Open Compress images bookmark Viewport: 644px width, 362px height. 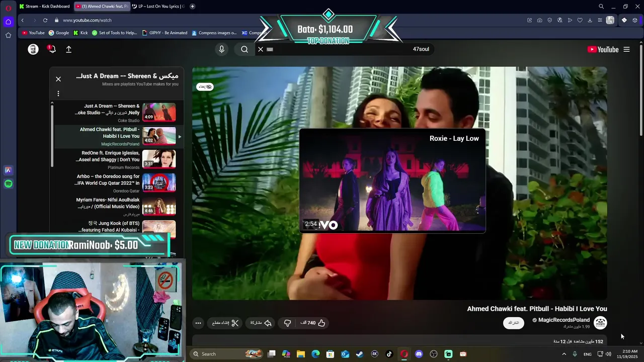pos(214,33)
